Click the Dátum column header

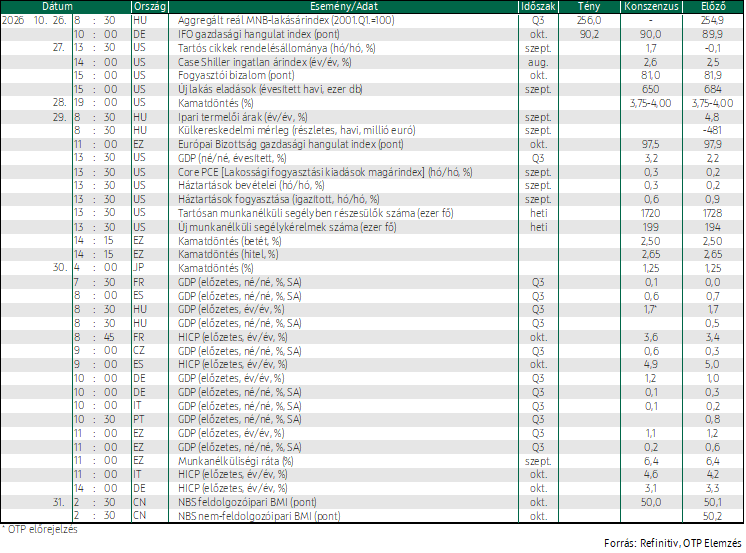click(58, 6)
